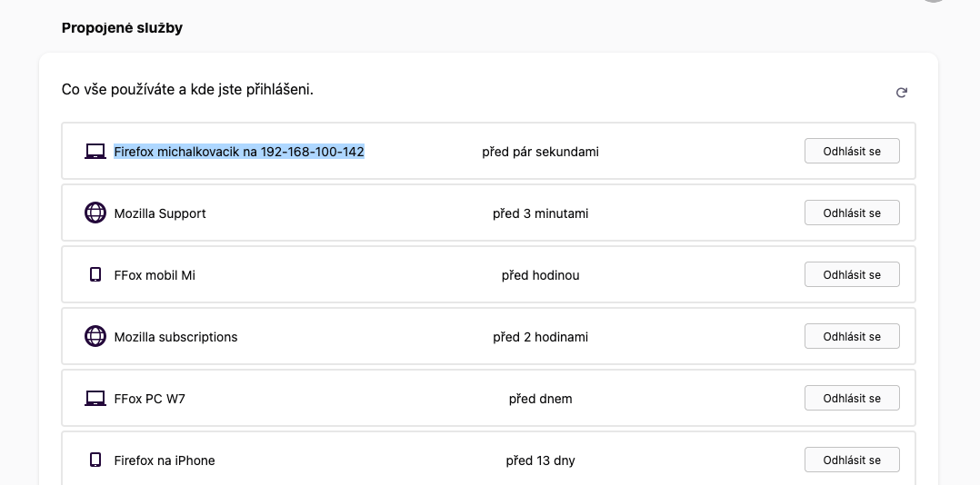Click the highlighted Firefox michalkovacik device name

pos(239,152)
